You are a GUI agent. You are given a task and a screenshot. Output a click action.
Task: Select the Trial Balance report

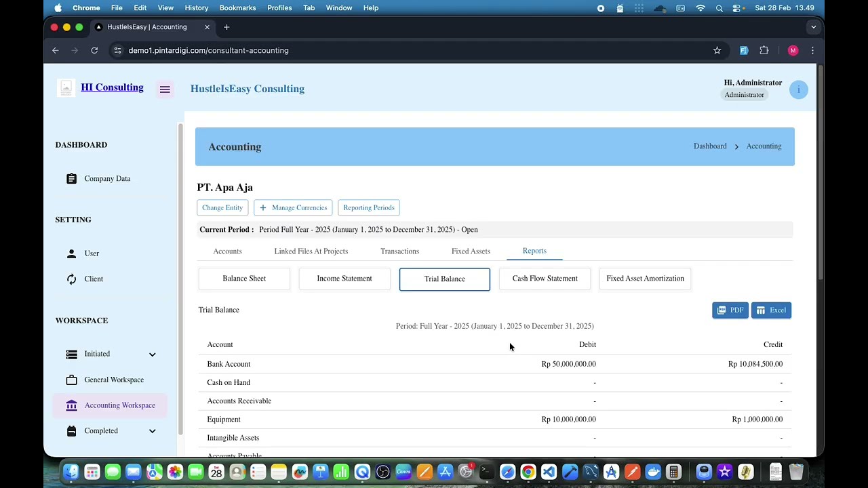click(x=445, y=279)
